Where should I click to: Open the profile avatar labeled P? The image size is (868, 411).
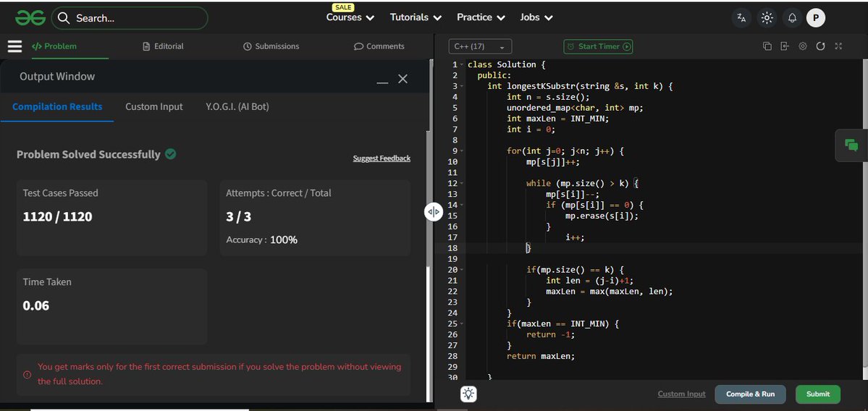(x=815, y=18)
